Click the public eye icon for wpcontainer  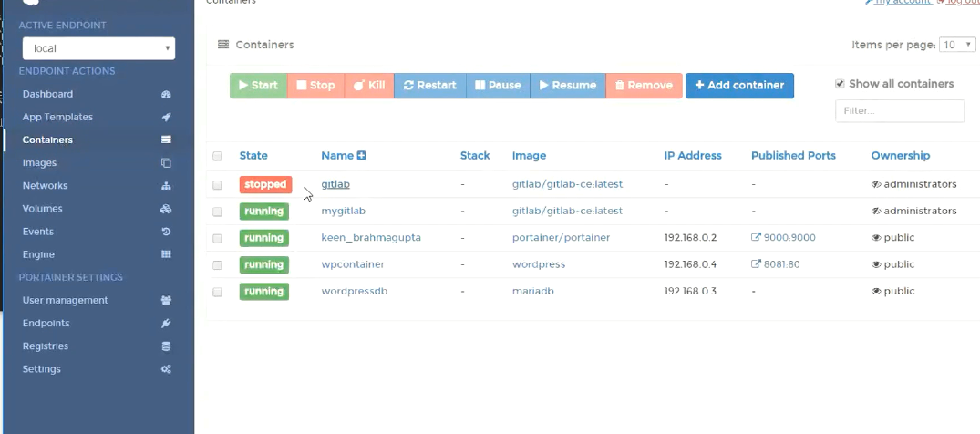pyautogui.click(x=876, y=264)
